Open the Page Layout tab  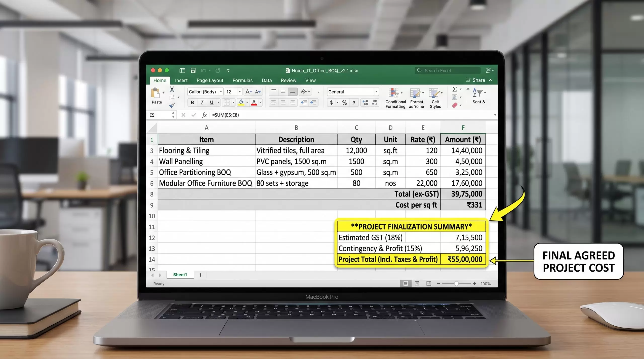pyautogui.click(x=210, y=80)
